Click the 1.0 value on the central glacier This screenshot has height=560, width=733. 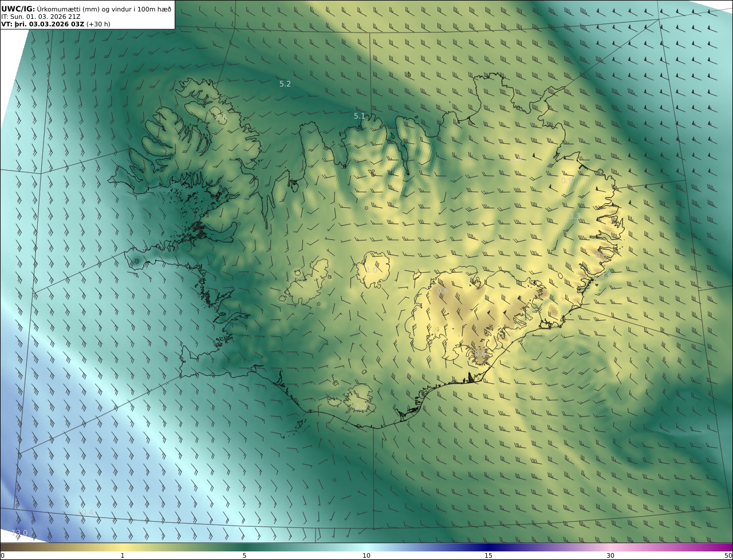372,270
